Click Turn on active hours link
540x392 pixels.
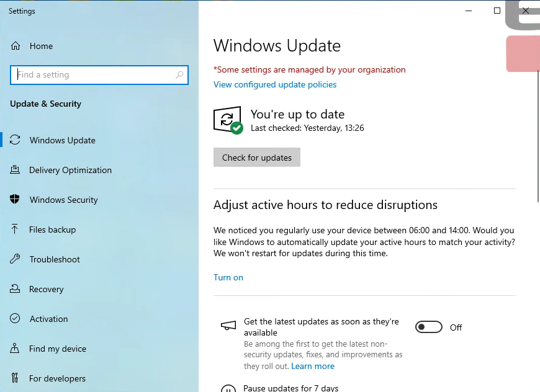coord(228,277)
